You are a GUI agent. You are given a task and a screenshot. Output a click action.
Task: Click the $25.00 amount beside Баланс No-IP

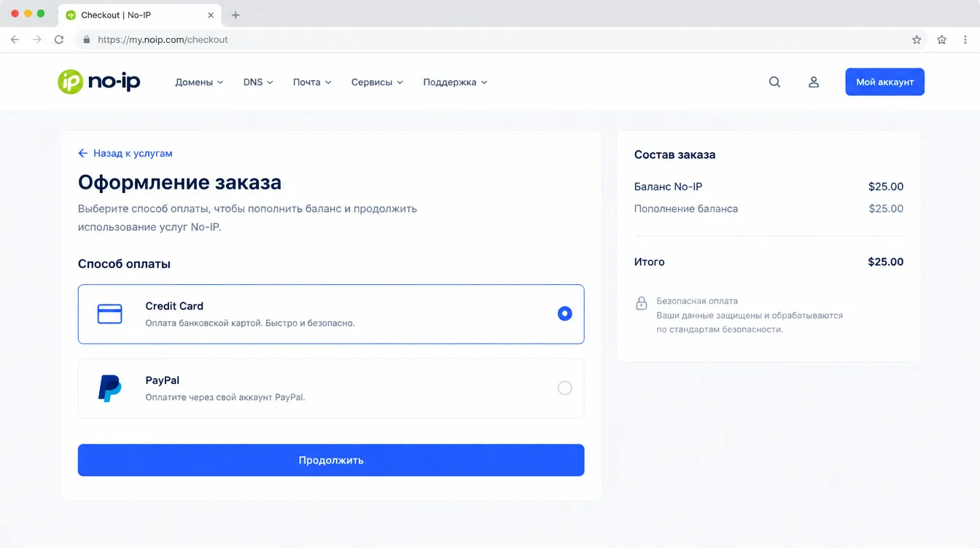click(886, 187)
